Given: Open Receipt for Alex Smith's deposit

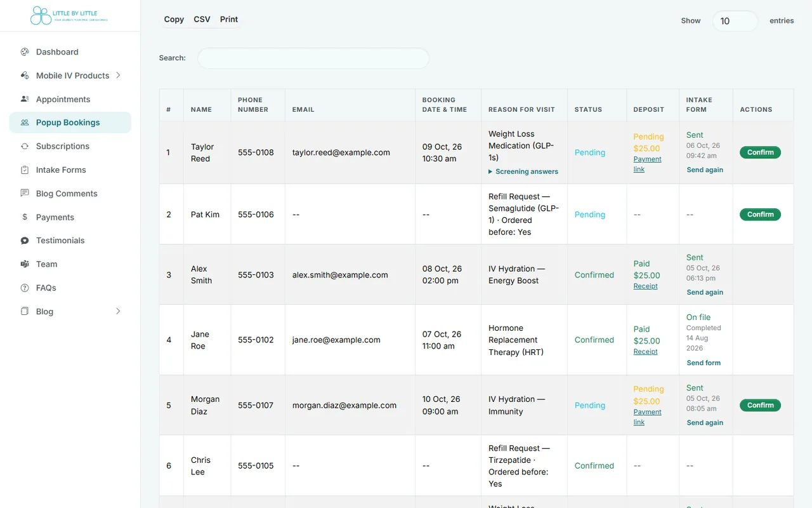Looking at the screenshot, I should (645, 286).
